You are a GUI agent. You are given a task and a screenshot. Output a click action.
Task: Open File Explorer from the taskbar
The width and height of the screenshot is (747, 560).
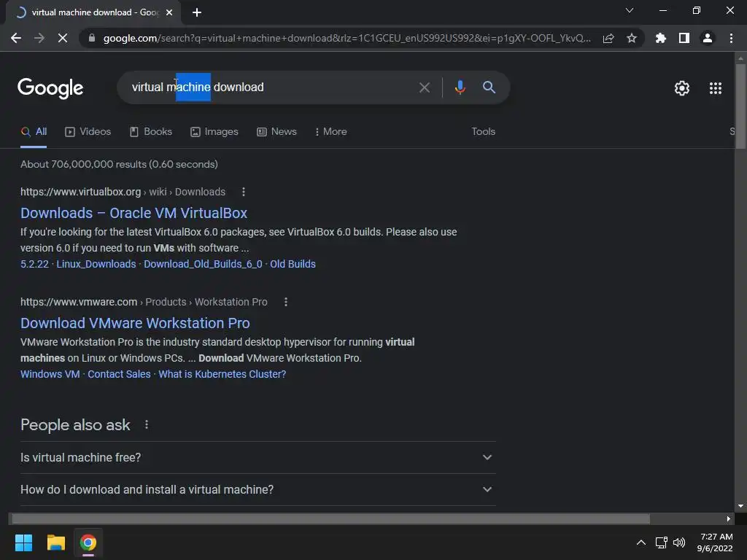tap(55, 542)
